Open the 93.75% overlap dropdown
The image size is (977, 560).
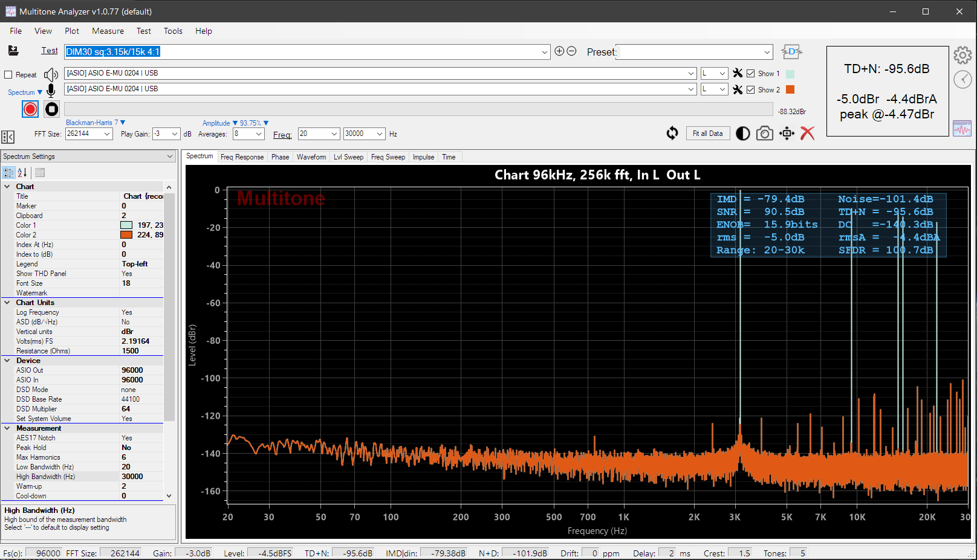click(x=254, y=123)
